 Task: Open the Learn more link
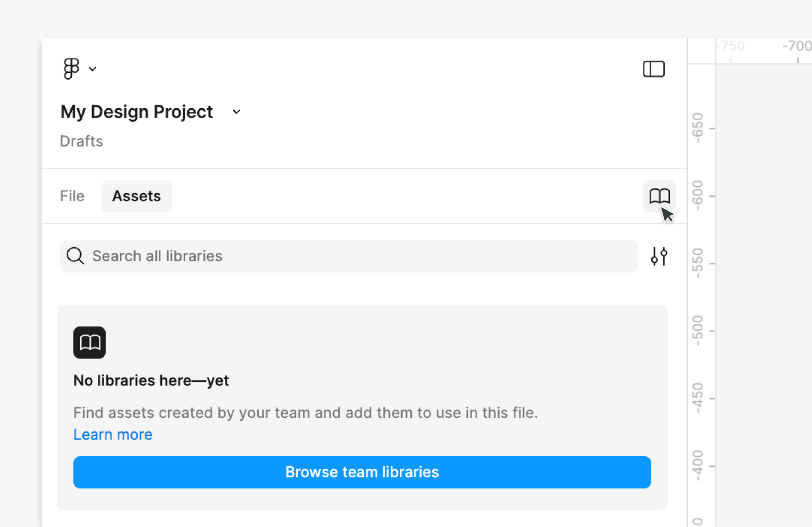pyautogui.click(x=112, y=434)
